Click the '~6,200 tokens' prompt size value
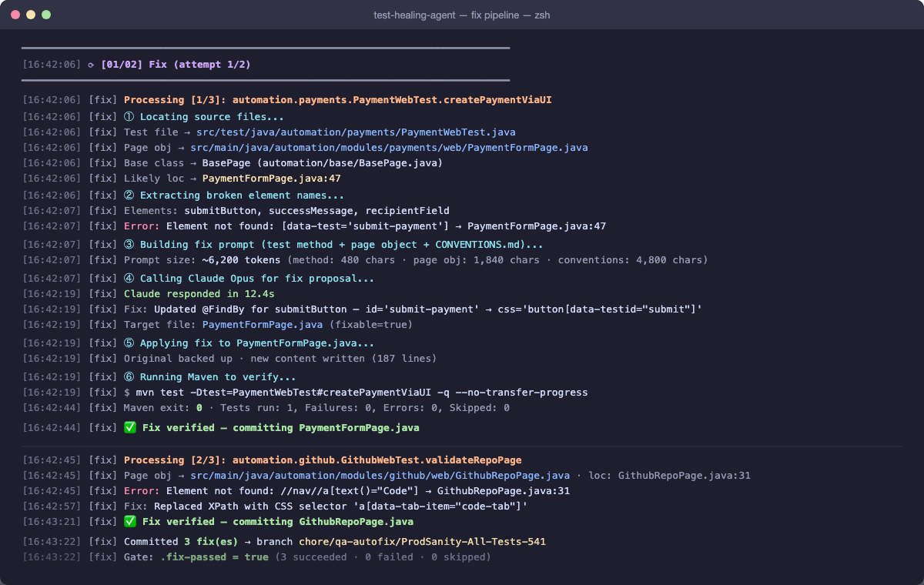This screenshot has width=924, height=585. point(241,260)
